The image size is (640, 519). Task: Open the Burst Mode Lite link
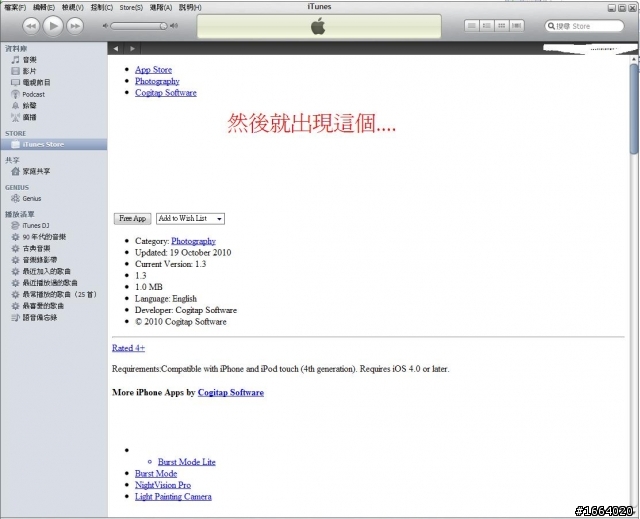[187, 462]
